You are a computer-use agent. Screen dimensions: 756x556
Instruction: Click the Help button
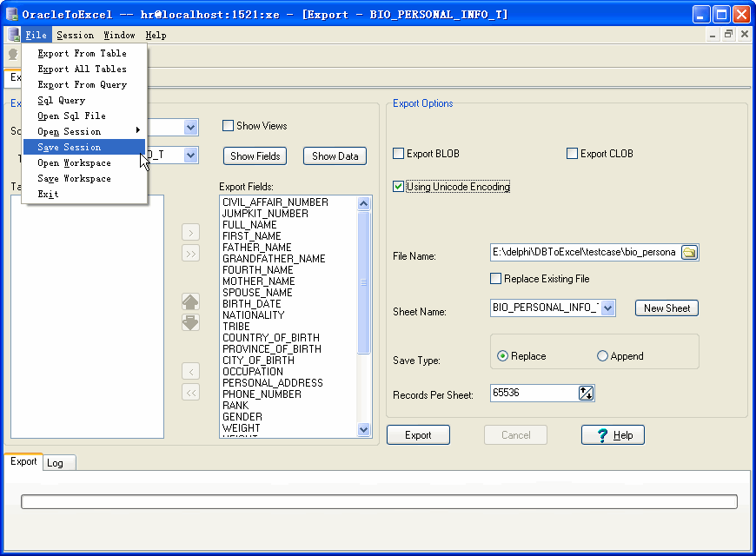pos(613,435)
